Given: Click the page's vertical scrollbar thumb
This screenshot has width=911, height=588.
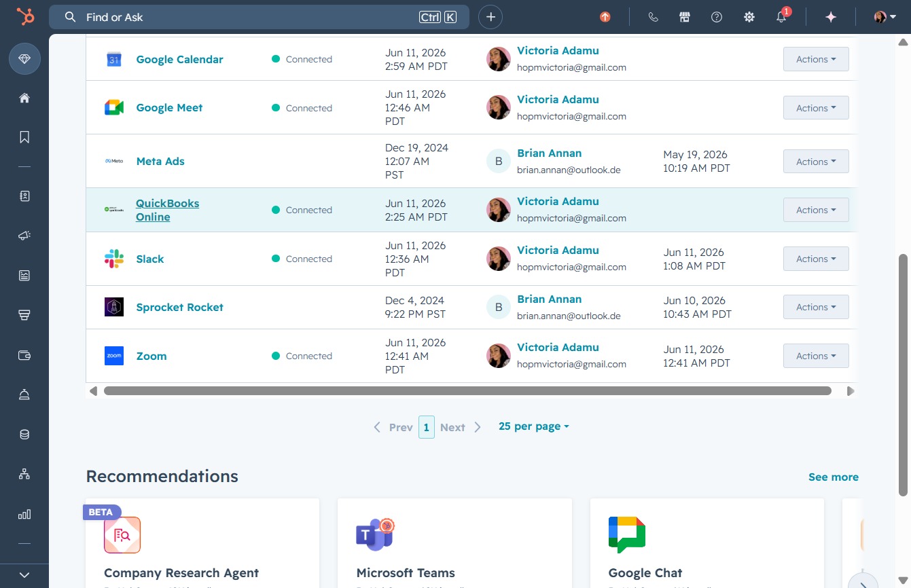Looking at the screenshot, I should coord(903,375).
